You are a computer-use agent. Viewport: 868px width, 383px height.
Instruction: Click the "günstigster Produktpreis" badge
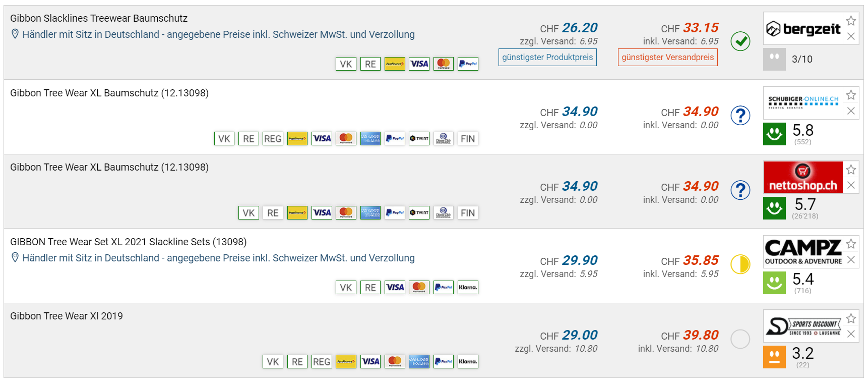(547, 57)
